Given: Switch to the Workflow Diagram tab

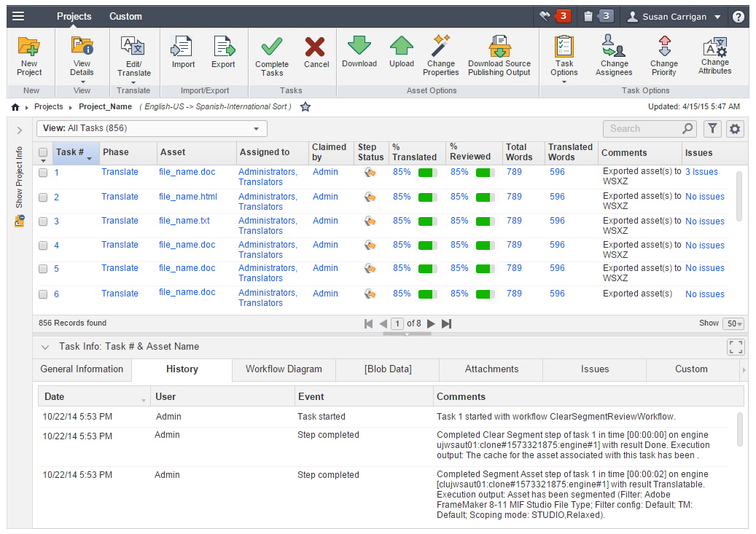Looking at the screenshot, I should pos(284,369).
